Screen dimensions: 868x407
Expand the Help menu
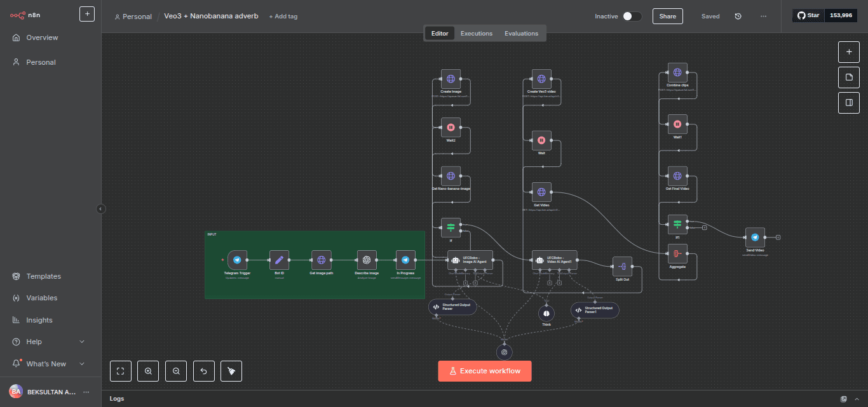click(x=81, y=342)
